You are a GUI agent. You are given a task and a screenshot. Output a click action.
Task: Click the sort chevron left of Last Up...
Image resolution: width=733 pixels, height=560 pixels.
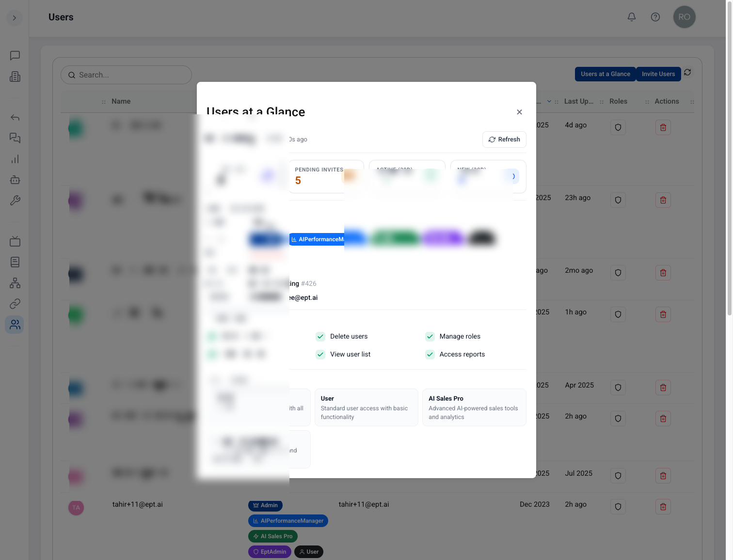(x=549, y=101)
